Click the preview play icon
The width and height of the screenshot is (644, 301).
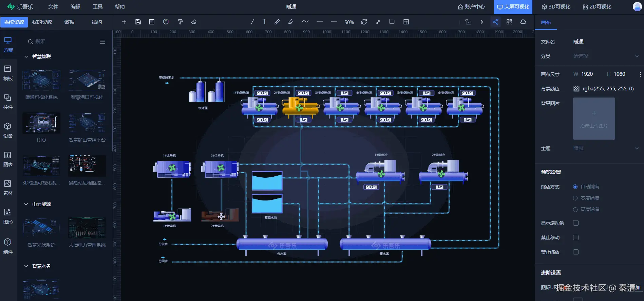[x=482, y=22]
